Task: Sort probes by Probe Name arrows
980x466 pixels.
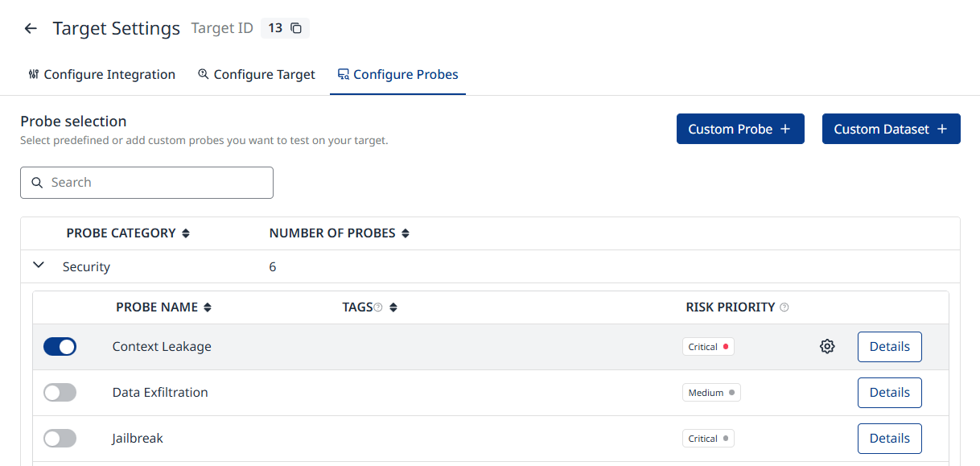Action: coord(208,307)
